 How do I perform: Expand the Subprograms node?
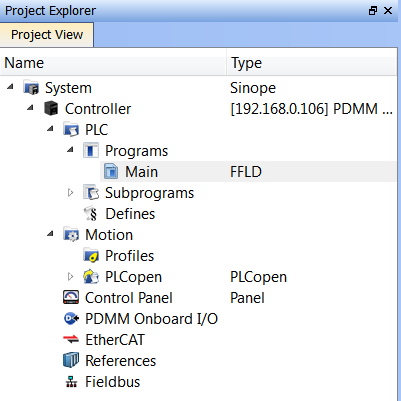click(70, 193)
